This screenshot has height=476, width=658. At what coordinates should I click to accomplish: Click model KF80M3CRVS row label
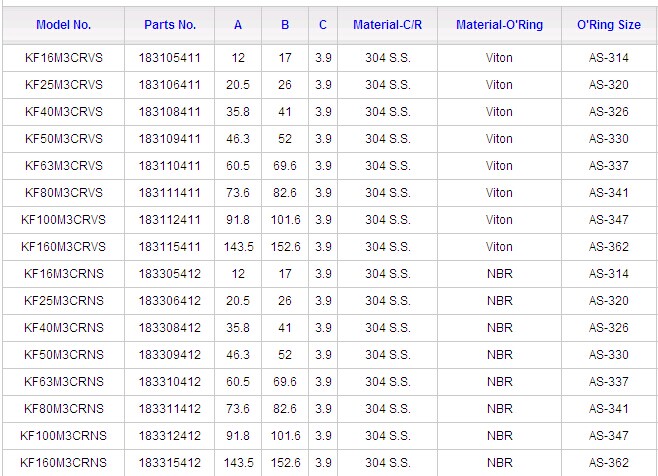[63, 193]
